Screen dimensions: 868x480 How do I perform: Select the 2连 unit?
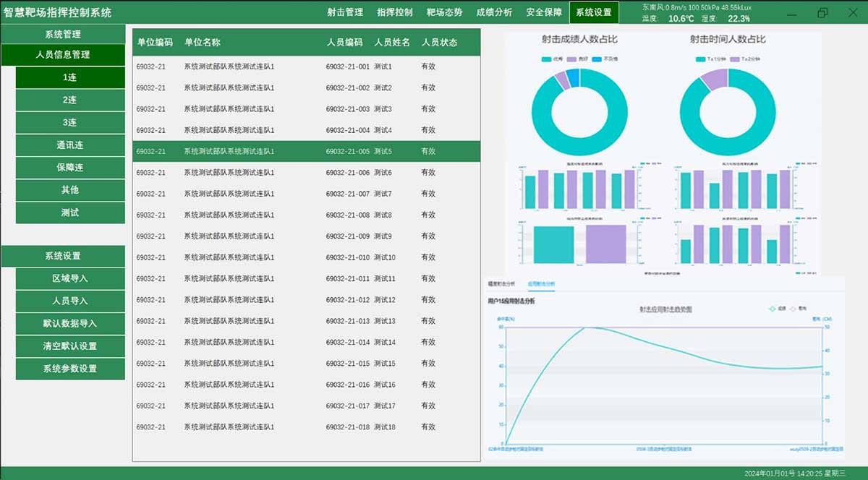[70, 100]
